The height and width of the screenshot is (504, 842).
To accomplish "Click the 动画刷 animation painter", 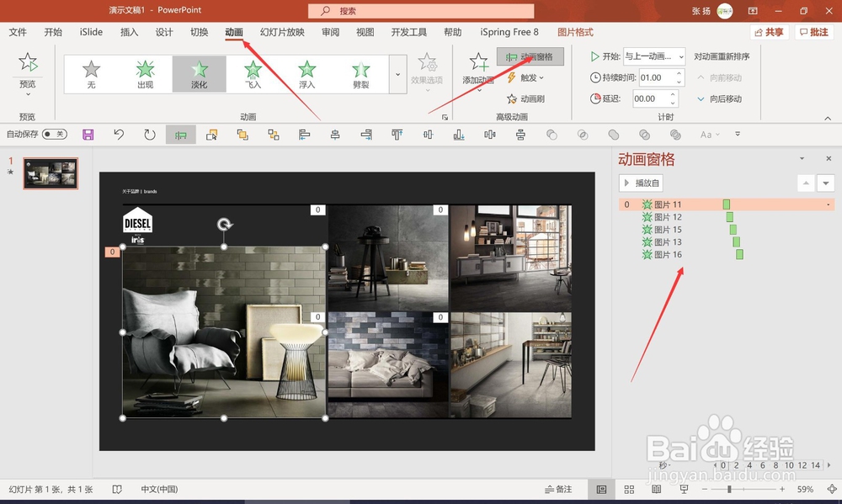I will tap(525, 98).
